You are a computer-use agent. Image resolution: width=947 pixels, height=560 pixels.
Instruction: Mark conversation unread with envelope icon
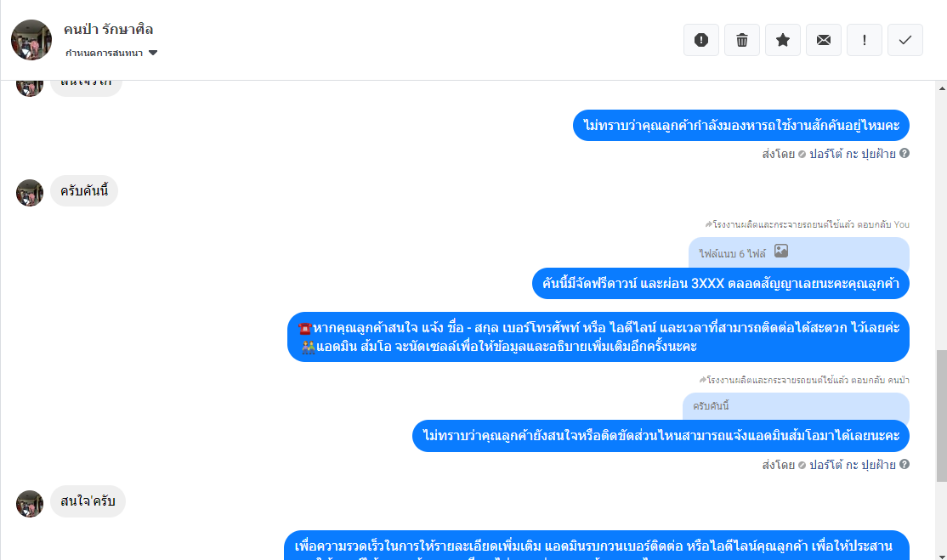pyautogui.click(x=824, y=40)
